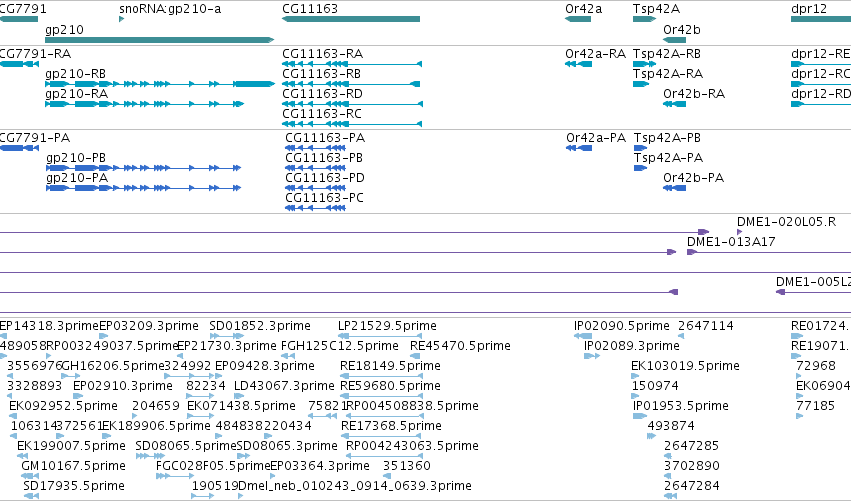Screen dimensions: 851x501
Task: Click the RE18149.5prime label
Action: tap(390, 366)
